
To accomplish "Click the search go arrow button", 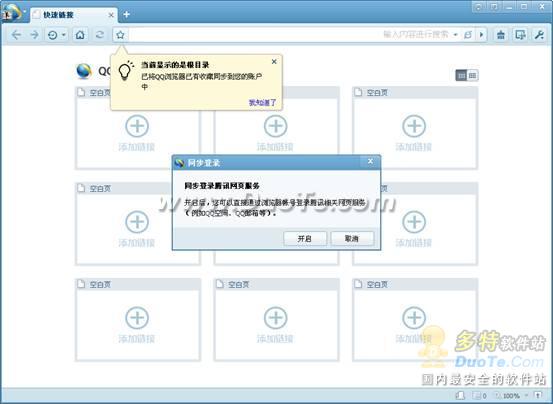I will [481, 35].
